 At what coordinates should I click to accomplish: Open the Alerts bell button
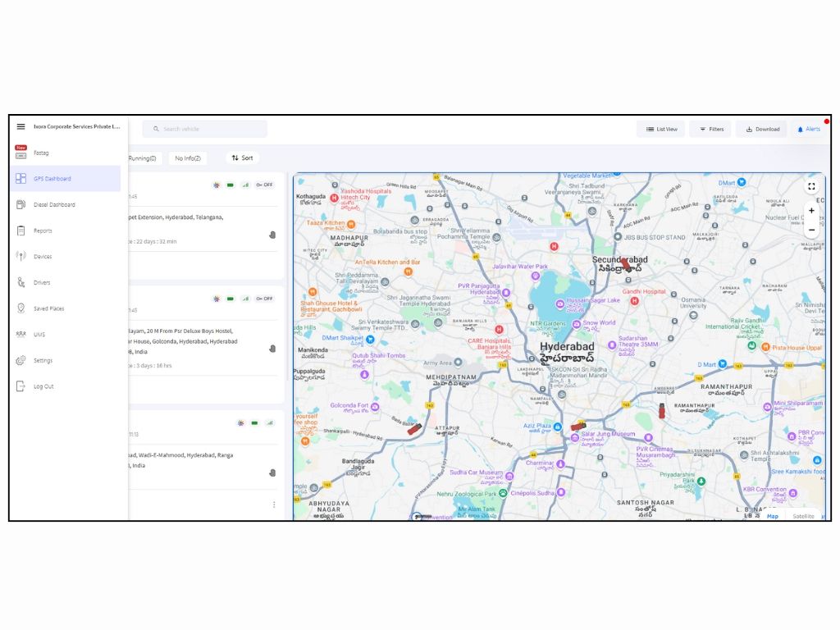(809, 129)
